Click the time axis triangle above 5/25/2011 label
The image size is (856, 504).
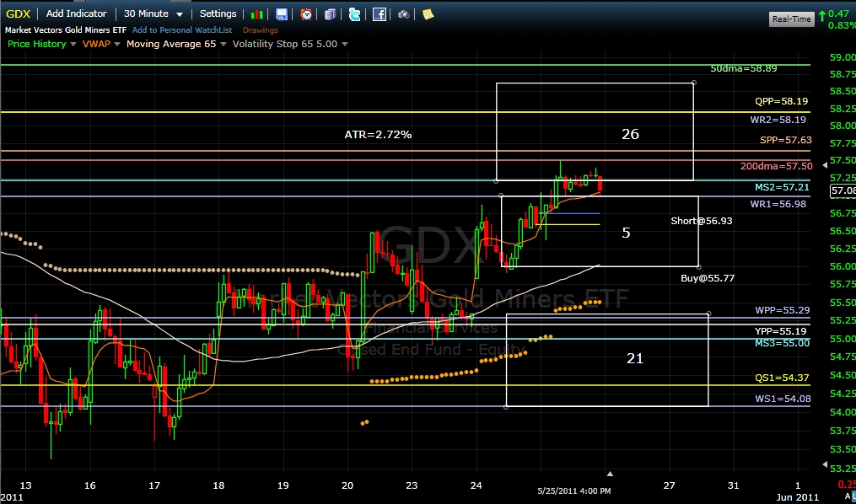611,474
